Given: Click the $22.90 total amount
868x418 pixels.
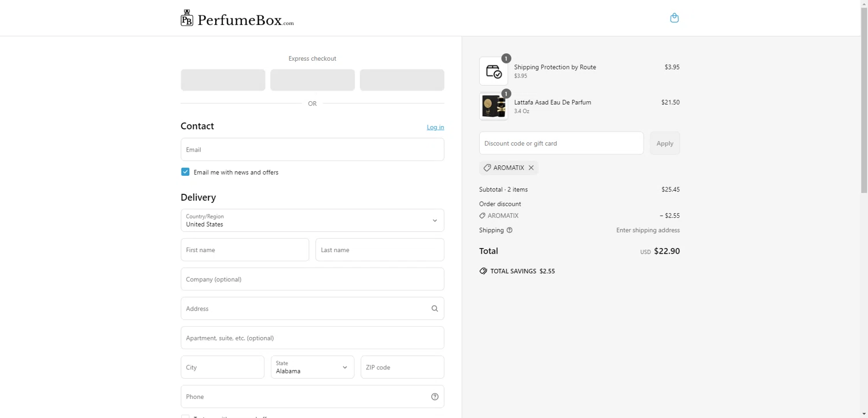Looking at the screenshot, I should (x=667, y=251).
